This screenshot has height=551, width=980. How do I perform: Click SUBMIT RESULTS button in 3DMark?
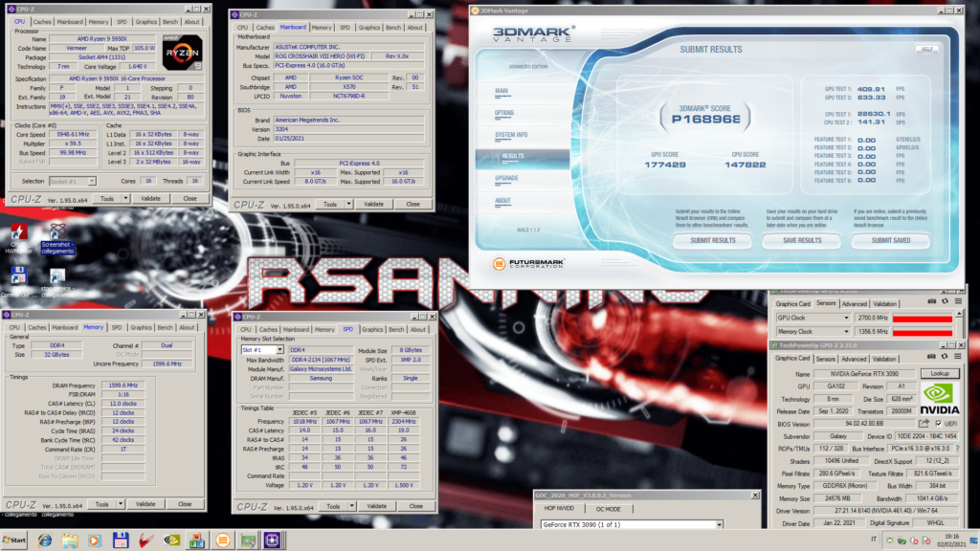point(712,240)
